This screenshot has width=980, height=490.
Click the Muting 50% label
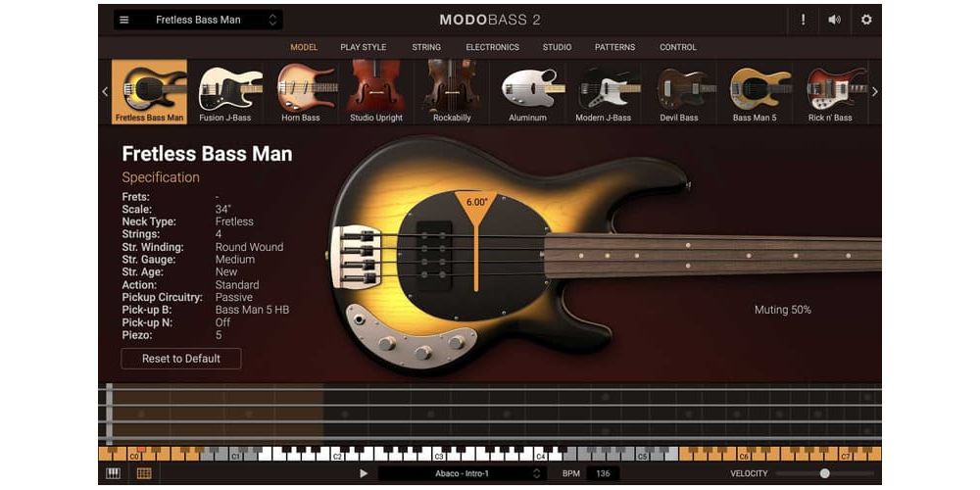pyautogui.click(x=782, y=310)
